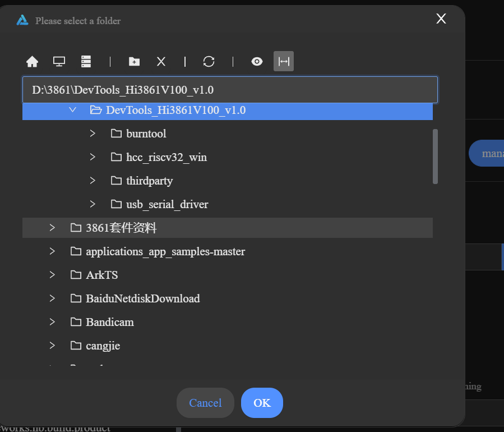Screen dimensions: 504x432
Task: Open the drives list icon
Action: [86, 62]
